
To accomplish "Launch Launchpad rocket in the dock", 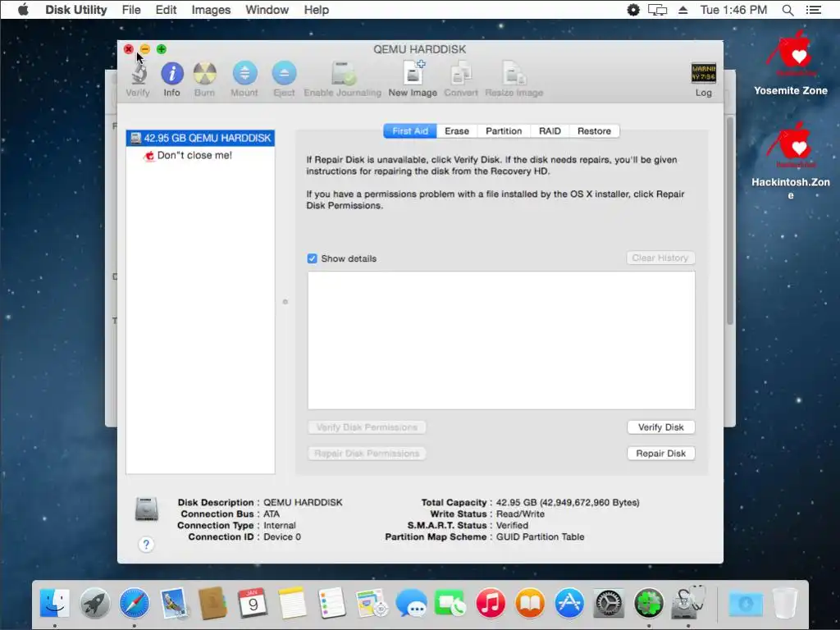I will [95, 603].
